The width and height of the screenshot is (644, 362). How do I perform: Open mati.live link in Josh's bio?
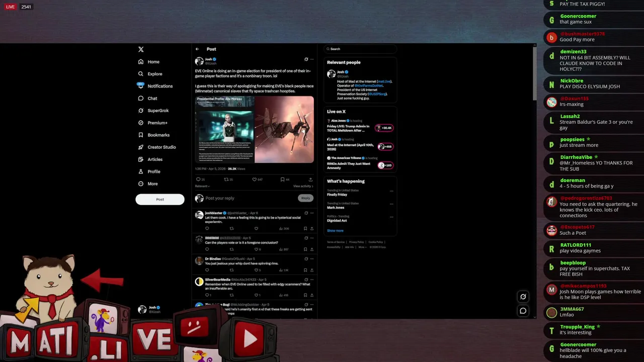pos(384,81)
